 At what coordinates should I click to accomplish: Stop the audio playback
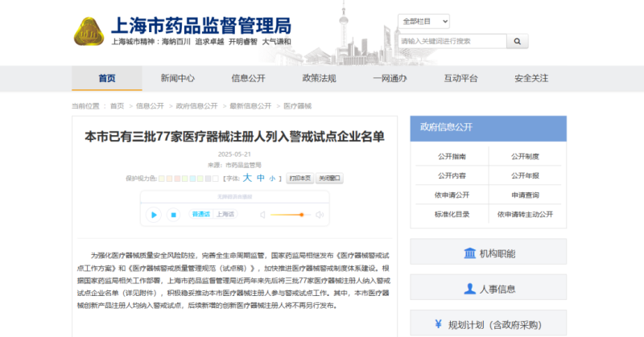[173, 215]
